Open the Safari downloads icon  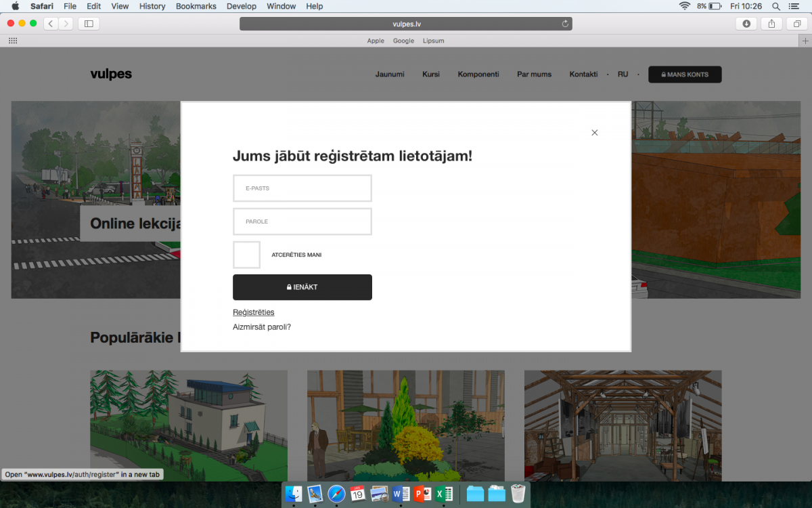point(746,24)
